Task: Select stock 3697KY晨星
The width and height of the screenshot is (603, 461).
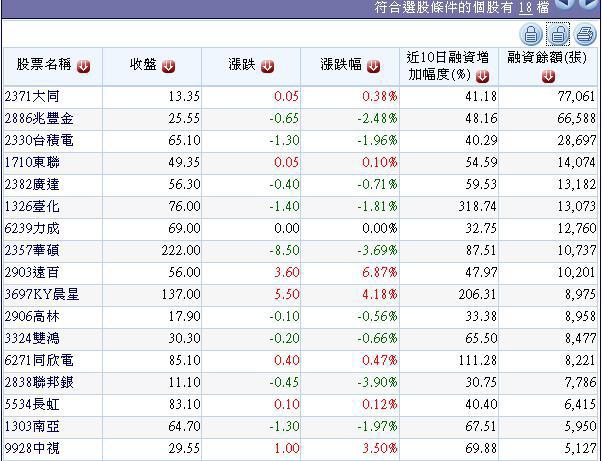Action: [42, 295]
